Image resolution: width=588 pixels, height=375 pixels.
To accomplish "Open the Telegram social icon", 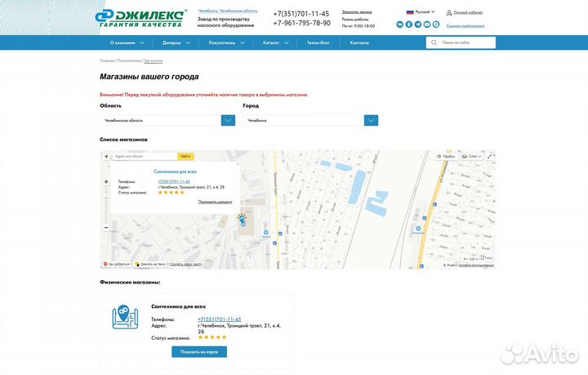I will pyautogui.click(x=418, y=25).
